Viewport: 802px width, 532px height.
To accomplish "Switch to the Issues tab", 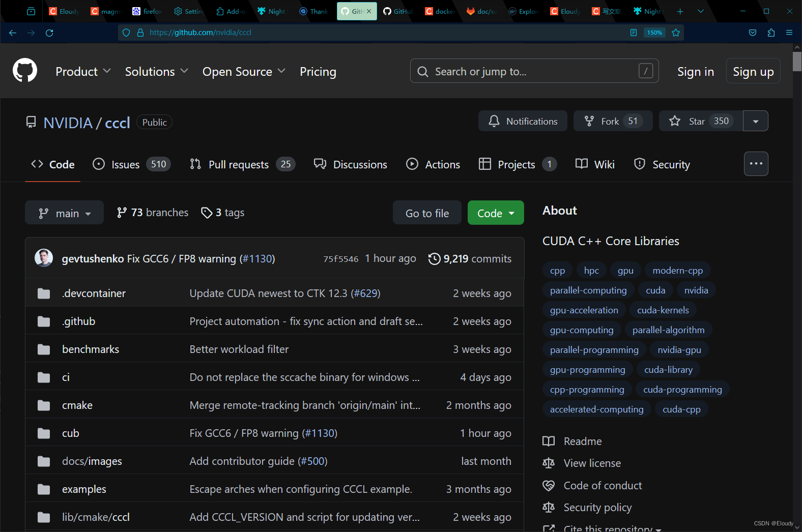I will pos(131,164).
